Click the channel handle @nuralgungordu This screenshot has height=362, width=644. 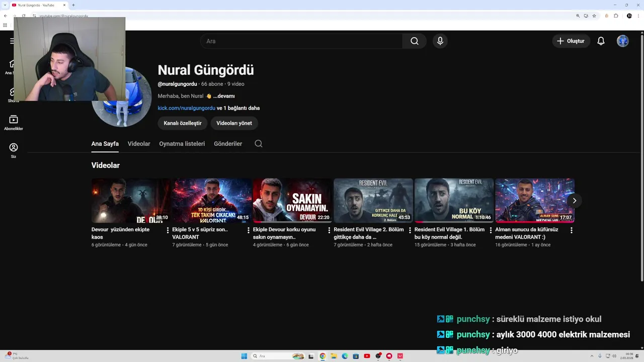pyautogui.click(x=177, y=84)
